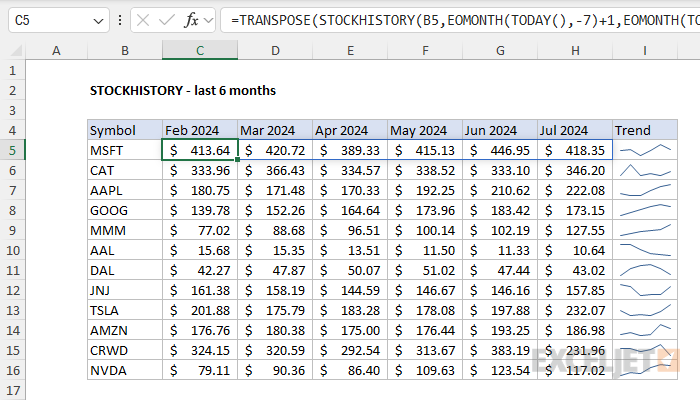Click the formula bar enter checkmark icon
This screenshot has height=400, width=700.
click(x=167, y=20)
